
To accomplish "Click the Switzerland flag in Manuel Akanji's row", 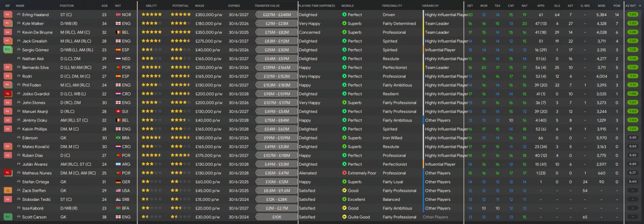I will coord(118,111).
